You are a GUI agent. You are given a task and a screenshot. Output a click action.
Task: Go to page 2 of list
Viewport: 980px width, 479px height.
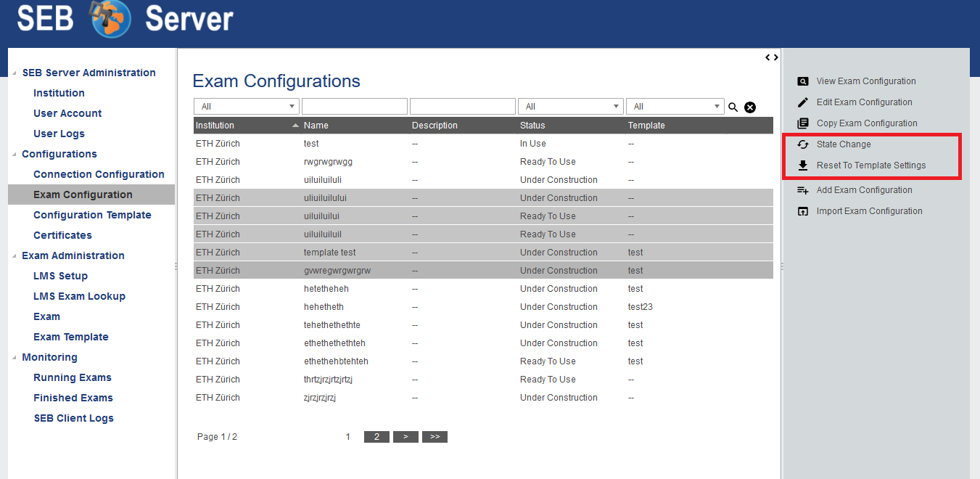coord(376,437)
